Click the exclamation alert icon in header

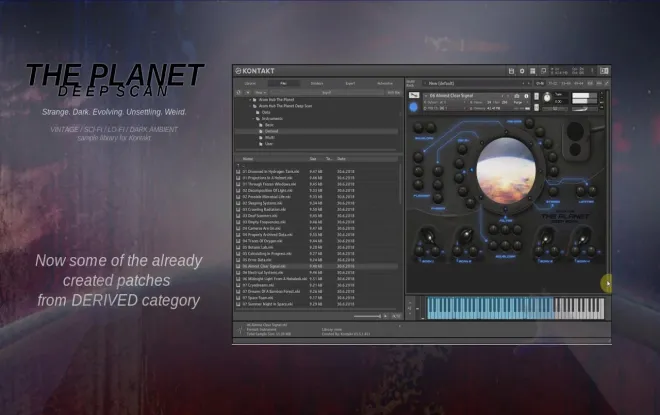tap(592, 71)
